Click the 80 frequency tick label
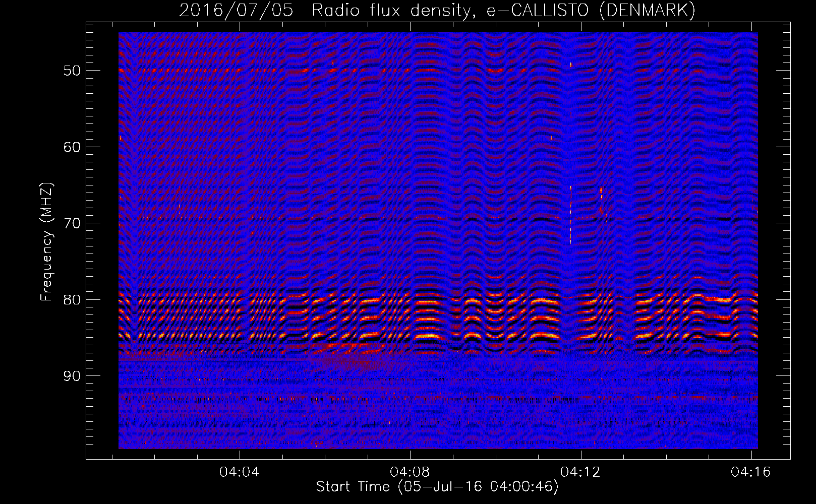 (x=72, y=300)
